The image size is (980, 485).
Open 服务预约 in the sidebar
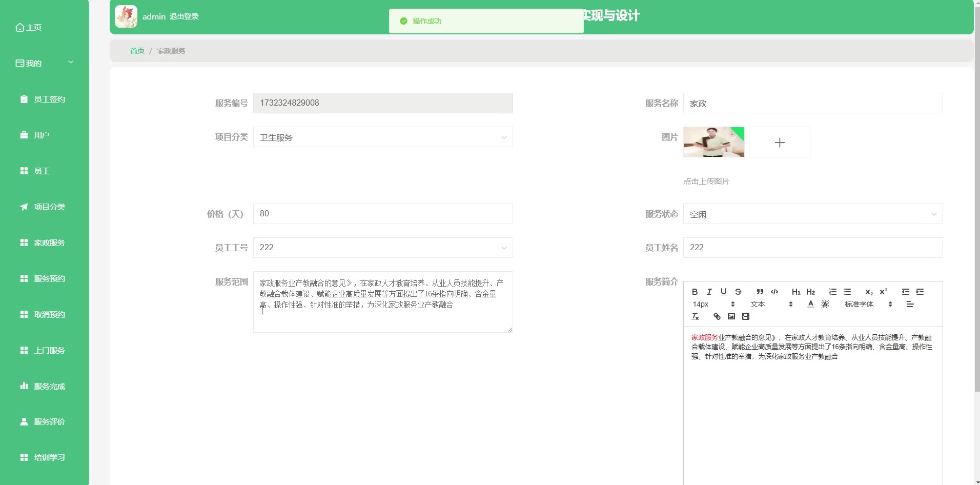pos(49,278)
